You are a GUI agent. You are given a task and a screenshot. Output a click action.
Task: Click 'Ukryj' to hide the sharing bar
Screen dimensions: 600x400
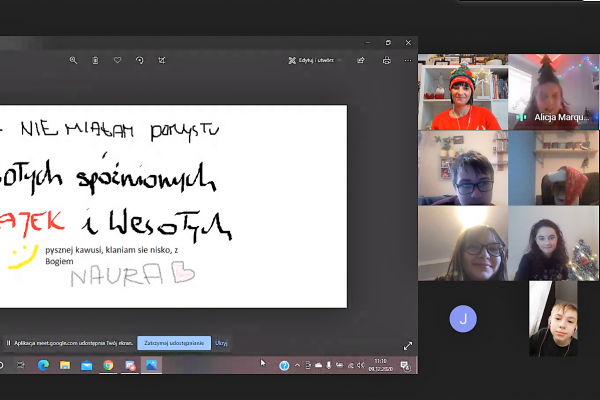(x=222, y=343)
